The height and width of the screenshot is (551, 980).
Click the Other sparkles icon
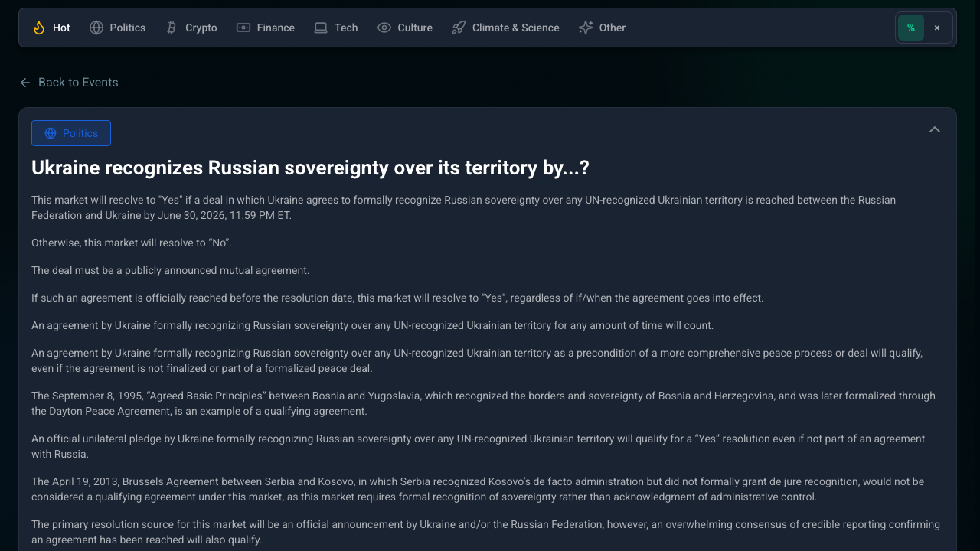click(x=586, y=28)
